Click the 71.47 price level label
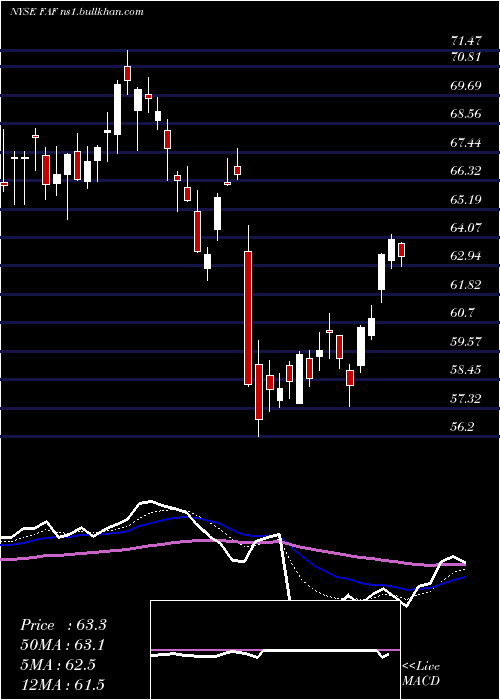Viewport: 500px width, 700px height. (467, 41)
